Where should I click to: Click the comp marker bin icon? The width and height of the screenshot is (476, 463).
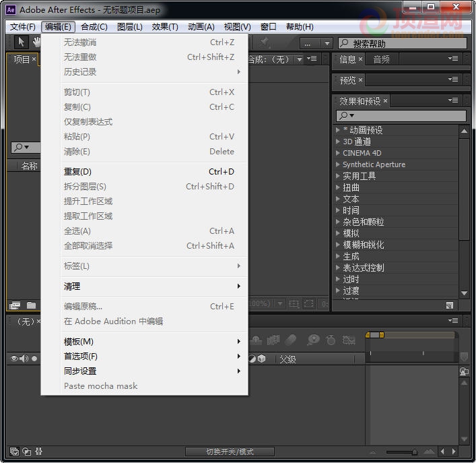click(464, 357)
